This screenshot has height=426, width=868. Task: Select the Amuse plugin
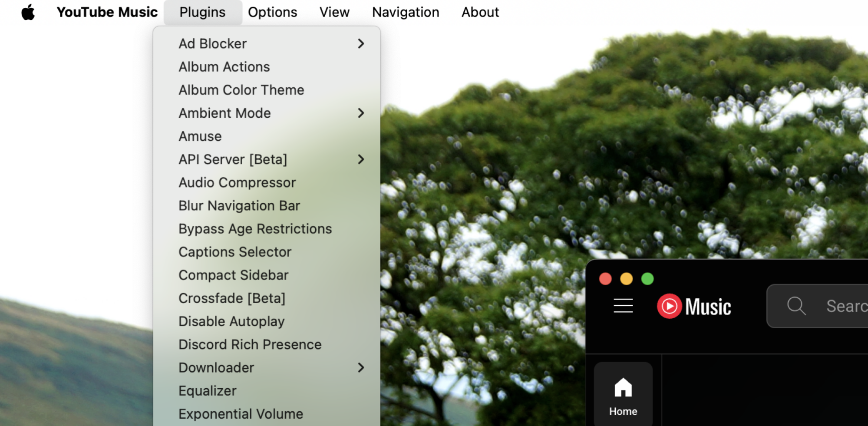[x=267, y=136]
